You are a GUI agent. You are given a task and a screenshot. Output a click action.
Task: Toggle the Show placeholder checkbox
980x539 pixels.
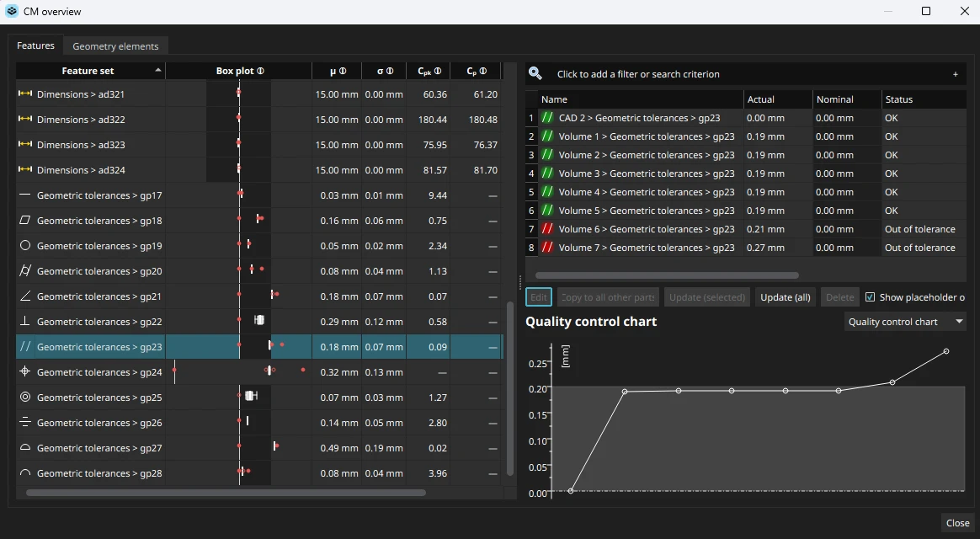coord(871,297)
